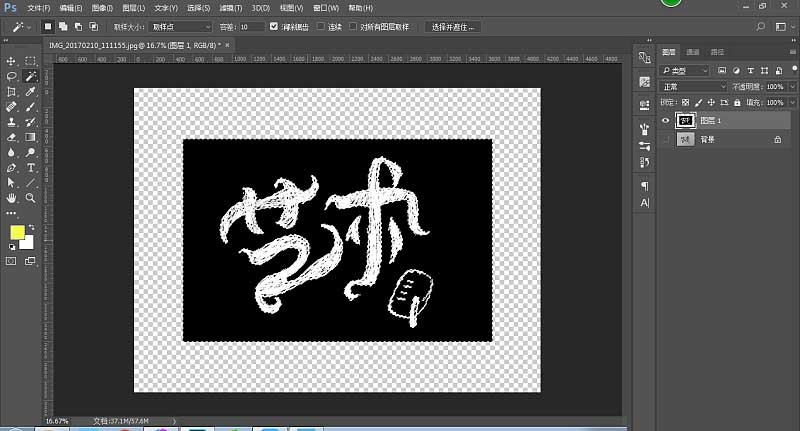This screenshot has height=431, width=800.
Task: Switch to the Channels tab
Action: 693,52
